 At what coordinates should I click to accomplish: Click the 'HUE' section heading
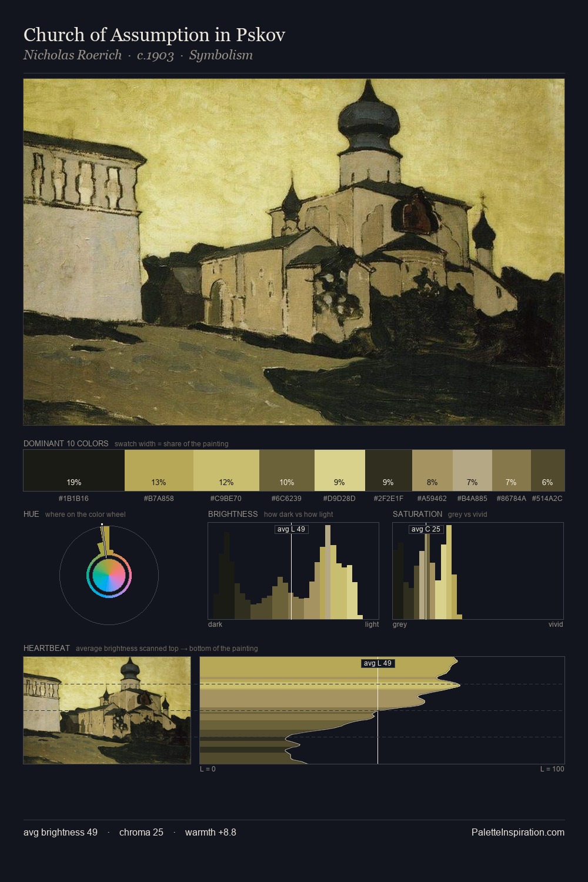(x=31, y=514)
